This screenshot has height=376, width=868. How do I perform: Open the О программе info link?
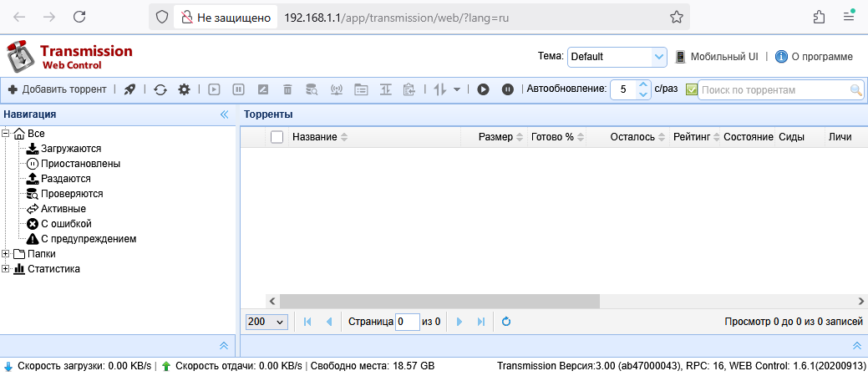(x=814, y=57)
